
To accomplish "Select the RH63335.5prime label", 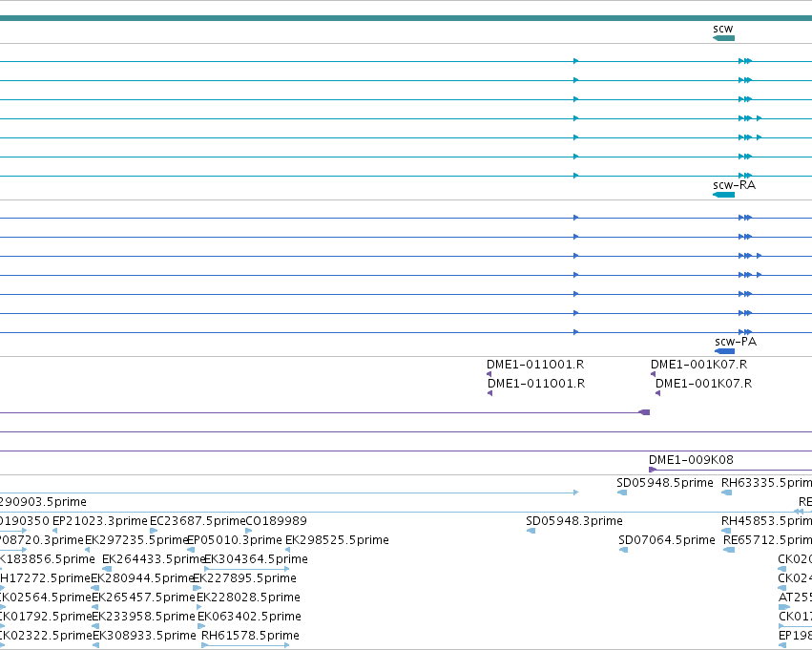I will (x=766, y=483).
